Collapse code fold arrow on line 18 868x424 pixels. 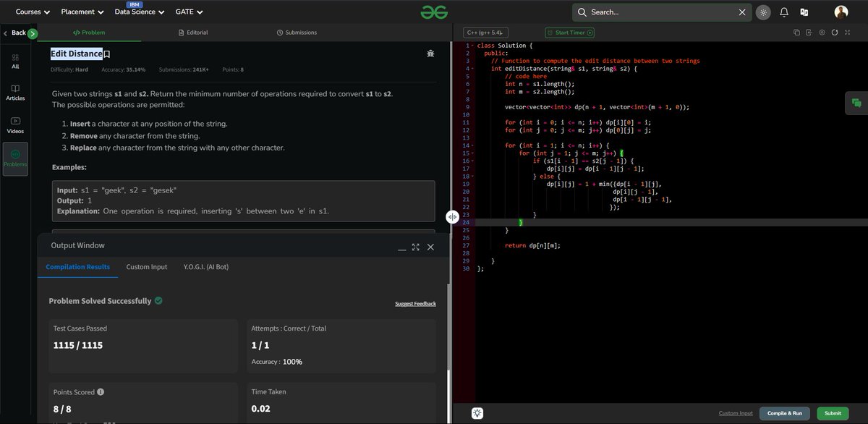click(x=472, y=176)
